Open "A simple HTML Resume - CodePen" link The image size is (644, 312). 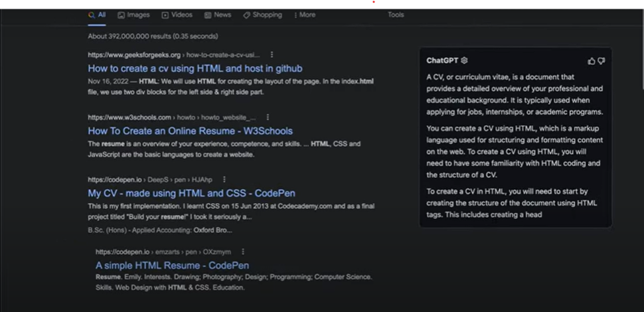172,266
